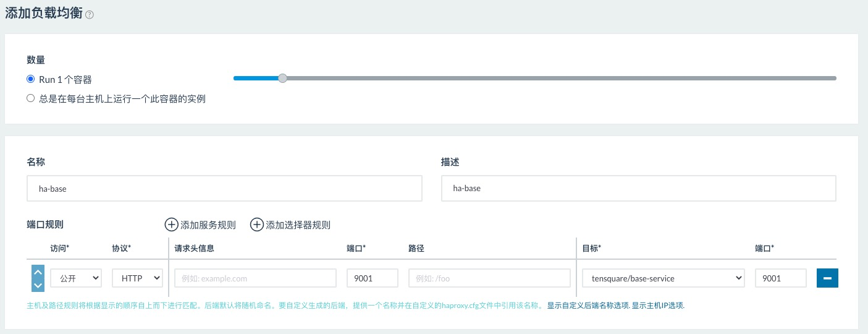Click the 添加负载均衡 page title
Screen dimensions: 868x334
pyautogui.click(x=43, y=14)
